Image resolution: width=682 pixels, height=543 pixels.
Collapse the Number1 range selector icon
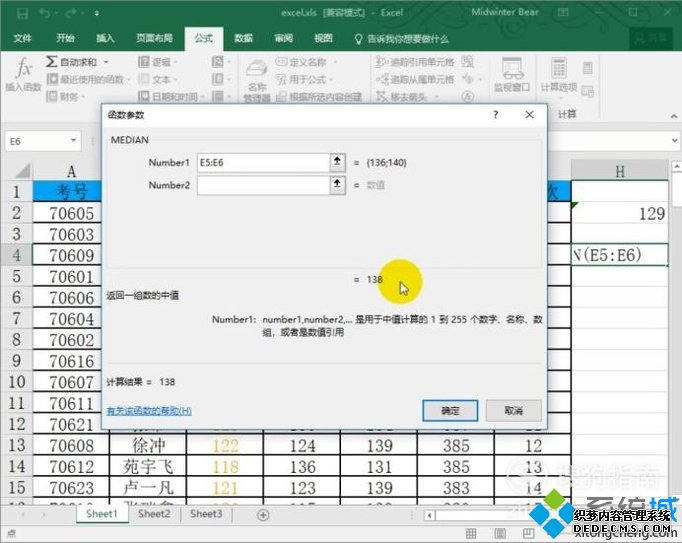tap(338, 162)
